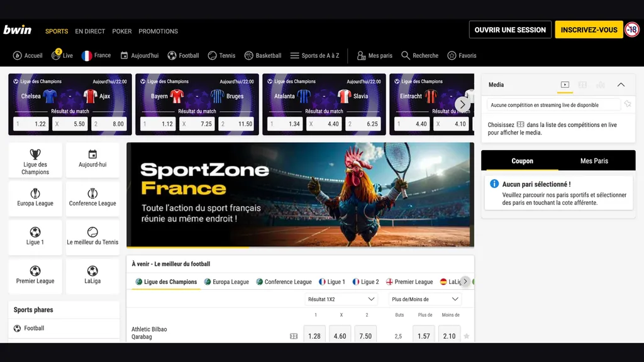The height and width of the screenshot is (362, 644).
Task: Switch to the Mes Paris coupon tab
Action: [x=594, y=160]
